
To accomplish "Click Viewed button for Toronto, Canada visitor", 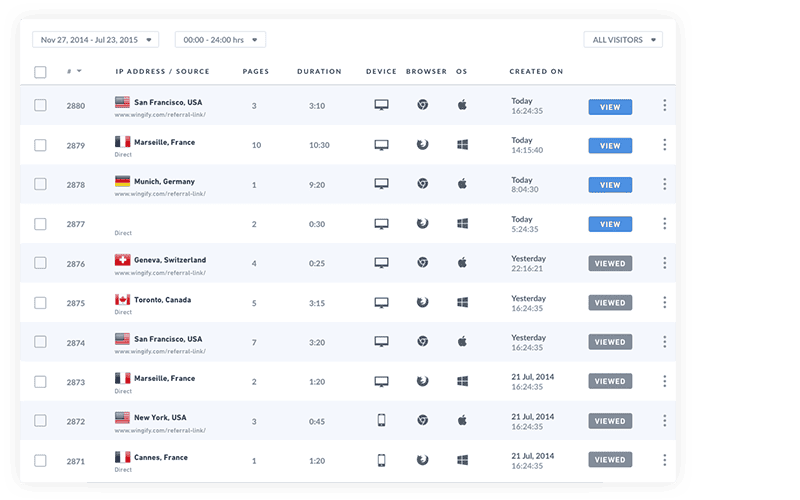I will coord(610,303).
